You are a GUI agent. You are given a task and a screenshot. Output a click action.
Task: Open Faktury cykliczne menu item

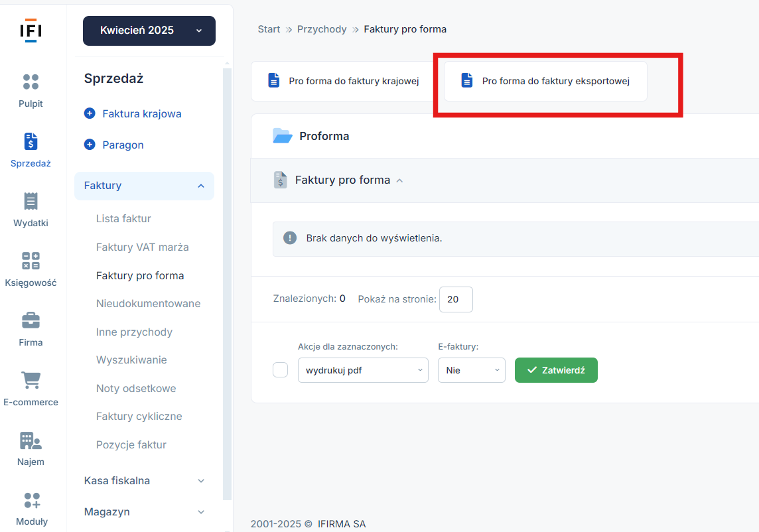(139, 417)
